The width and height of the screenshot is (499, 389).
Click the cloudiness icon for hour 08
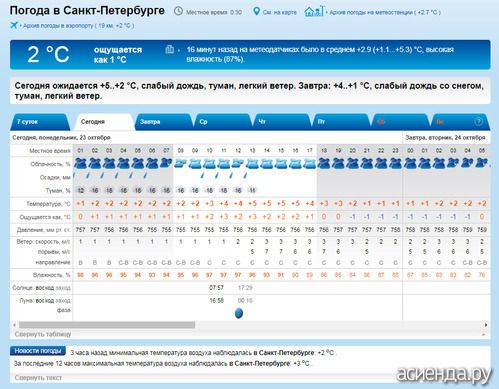(x=180, y=163)
